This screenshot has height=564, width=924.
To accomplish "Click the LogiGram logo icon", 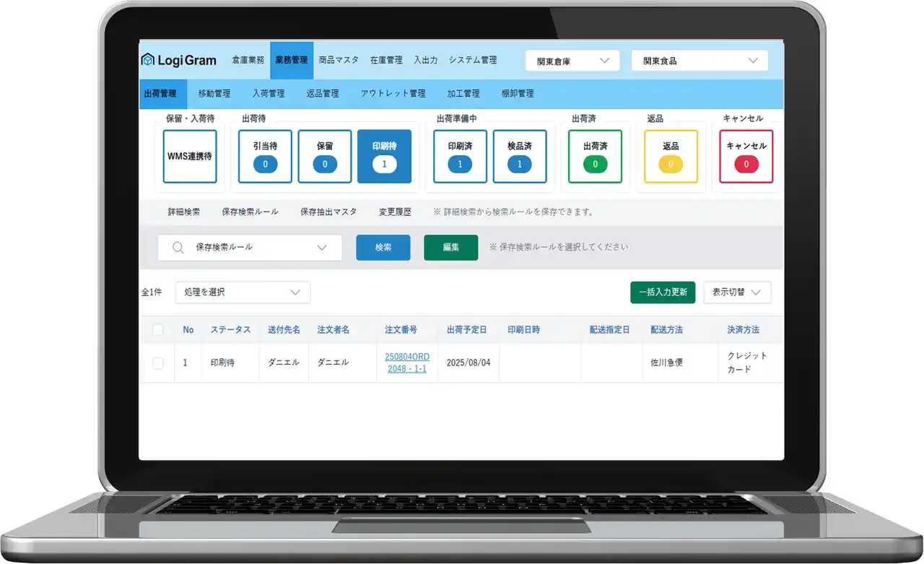I will click(x=148, y=61).
